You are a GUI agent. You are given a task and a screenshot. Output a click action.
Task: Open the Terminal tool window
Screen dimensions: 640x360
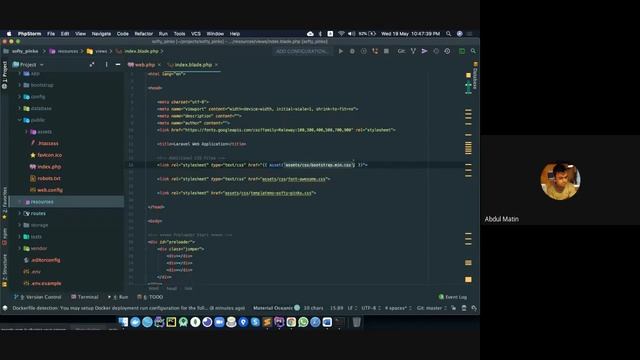(85, 297)
